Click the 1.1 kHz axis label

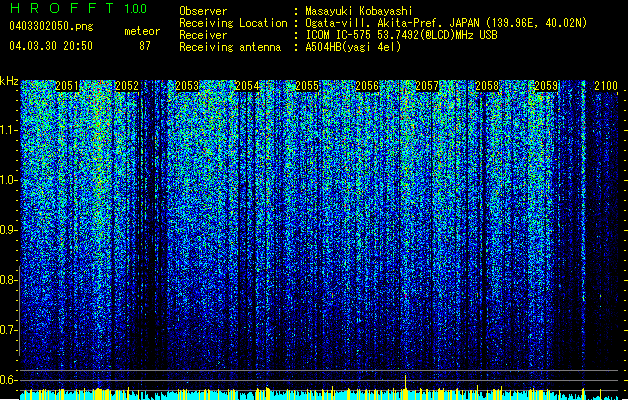coord(8,130)
